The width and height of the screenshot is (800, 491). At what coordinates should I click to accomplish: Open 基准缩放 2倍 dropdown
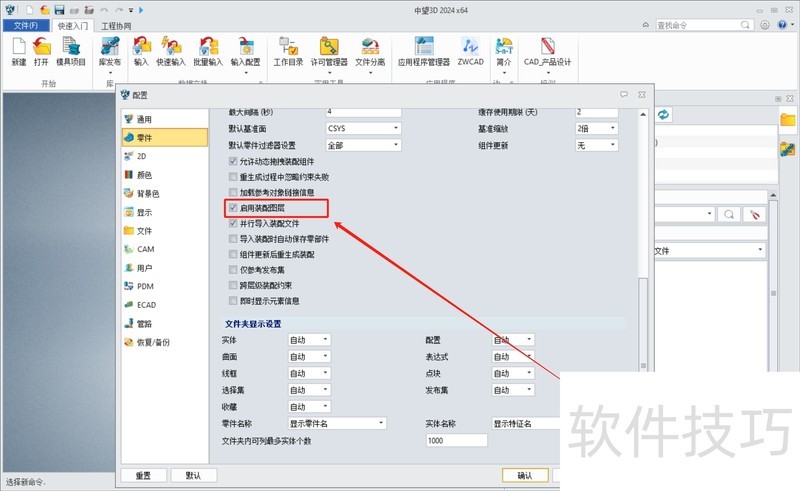(597, 128)
